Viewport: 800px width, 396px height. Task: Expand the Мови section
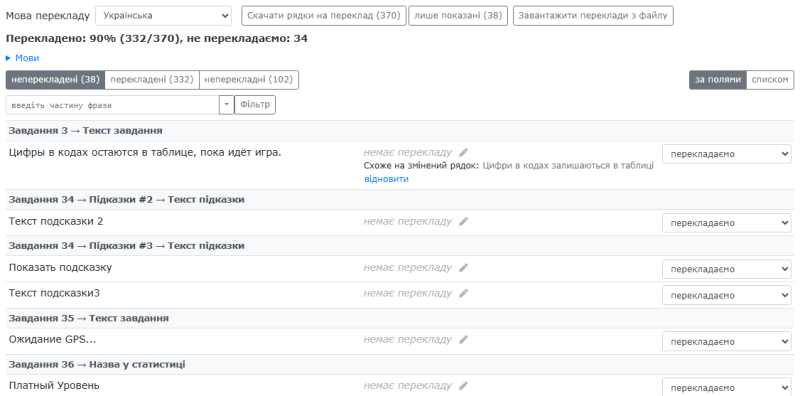pos(22,58)
